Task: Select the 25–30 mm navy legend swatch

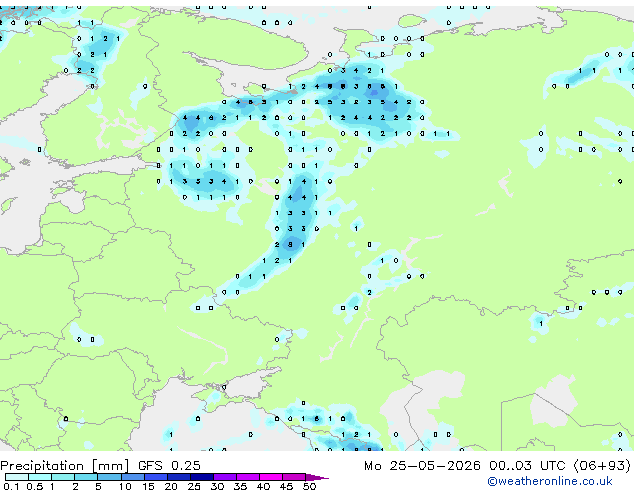Action: [202, 477]
